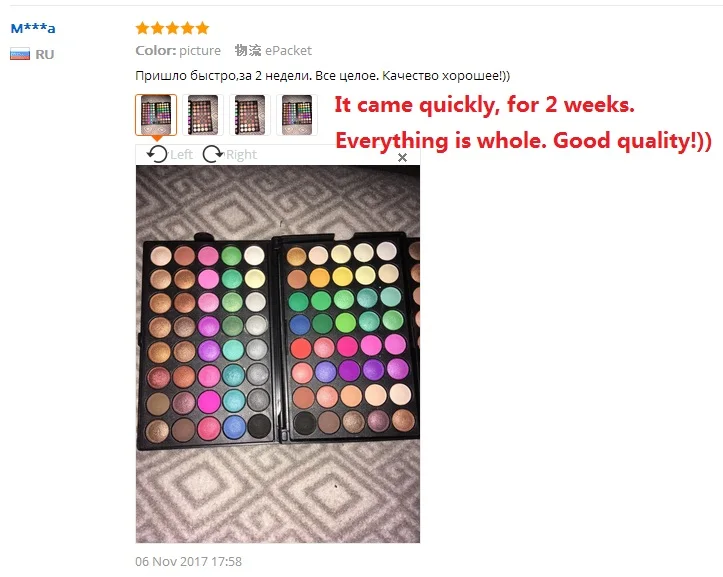The height and width of the screenshot is (577, 723).
Task: Click the 'Left' rotation label
Action: [x=181, y=155]
